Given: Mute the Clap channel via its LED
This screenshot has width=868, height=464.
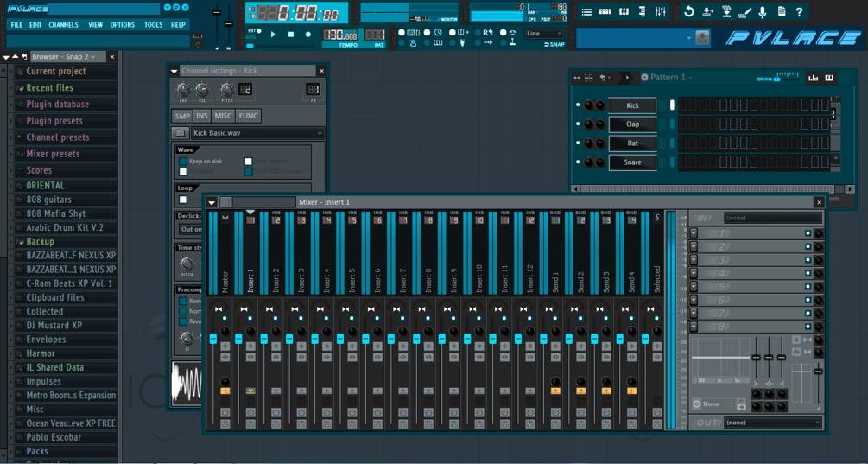Looking at the screenshot, I should pyautogui.click(x=578, y=124).
